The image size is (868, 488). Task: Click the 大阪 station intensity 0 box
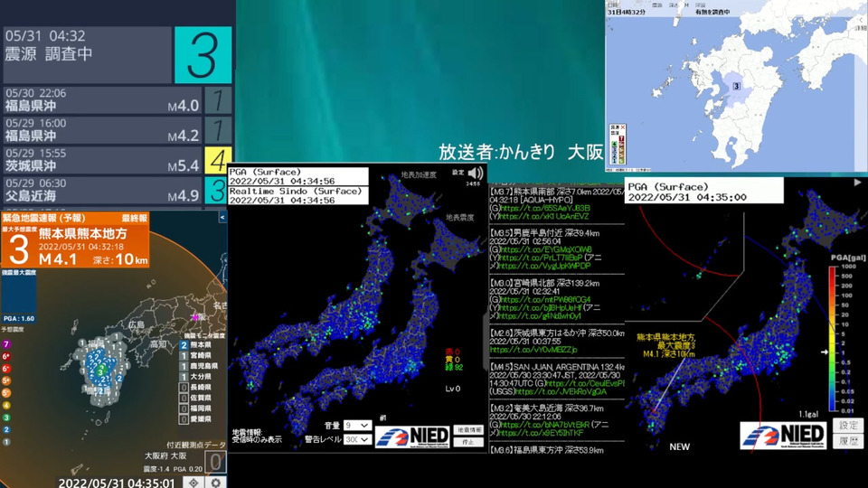coord(215,462)
